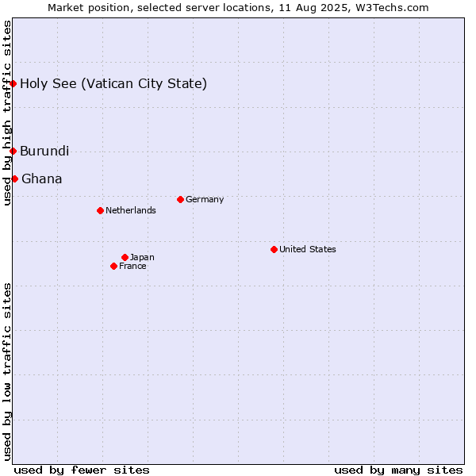
Task: Click 'used by low traffic sites' axis label
Action: point(6,372)
